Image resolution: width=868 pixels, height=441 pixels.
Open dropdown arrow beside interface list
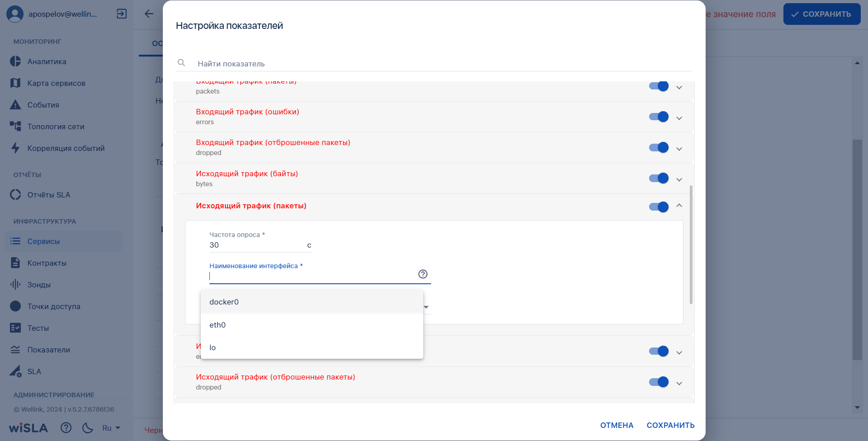click(426, 307)
